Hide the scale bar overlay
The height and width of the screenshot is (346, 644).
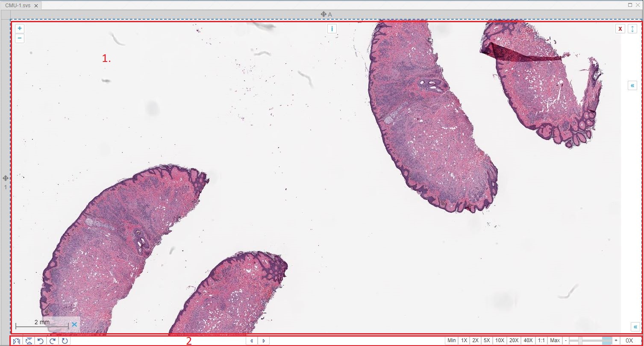74,325
